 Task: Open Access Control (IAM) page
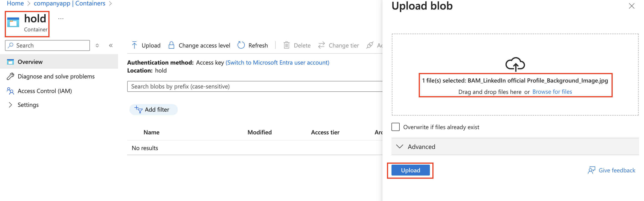(45, 91)
